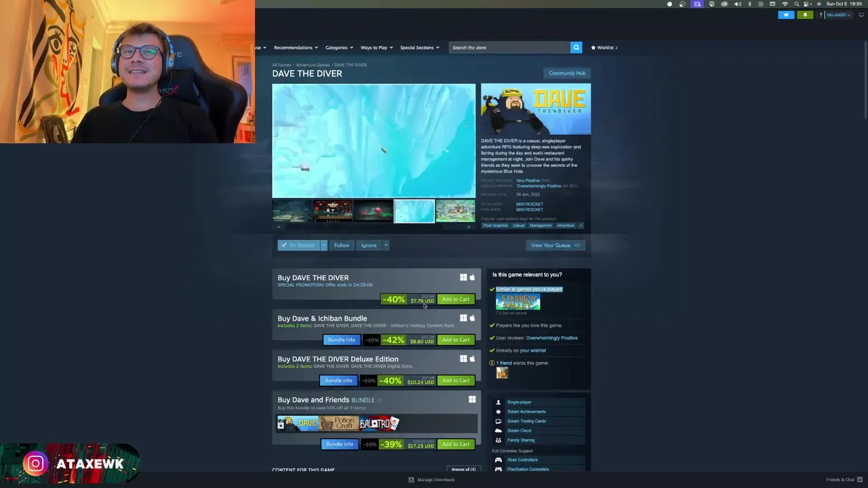Select the Management tag
Viewport: 868px width, 488px height.
click(x=540, y=225)
